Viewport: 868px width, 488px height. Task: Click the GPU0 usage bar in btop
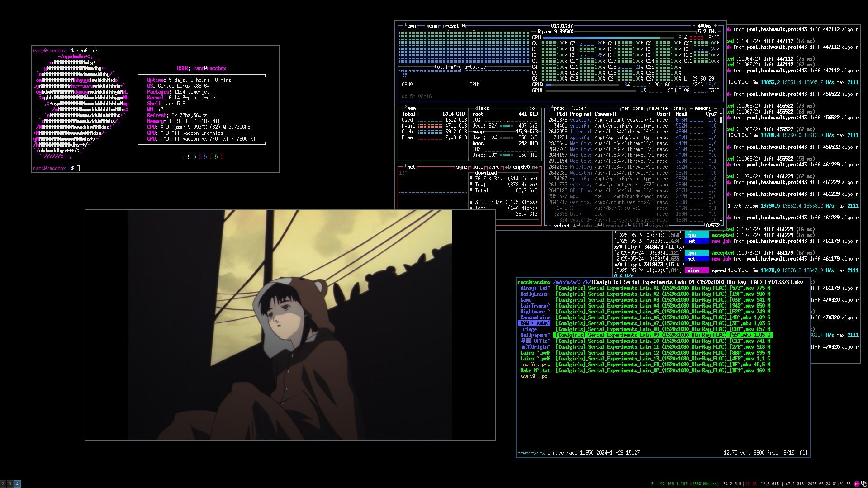(x=582, y=85)
